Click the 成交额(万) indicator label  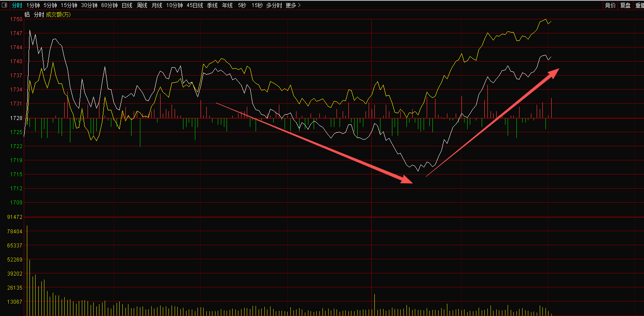point(58,15)
